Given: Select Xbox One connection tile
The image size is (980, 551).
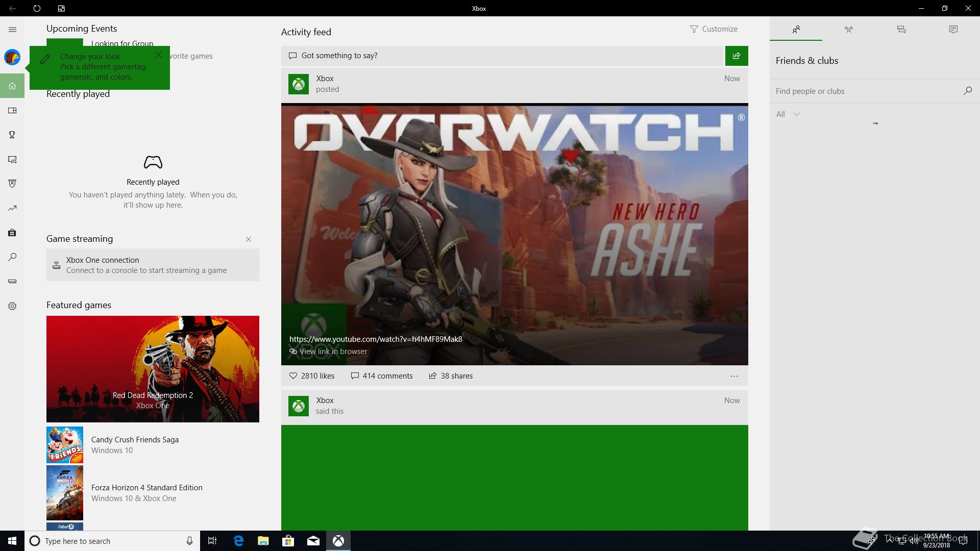Looking at the screenshot, I should tap(153, 265).
